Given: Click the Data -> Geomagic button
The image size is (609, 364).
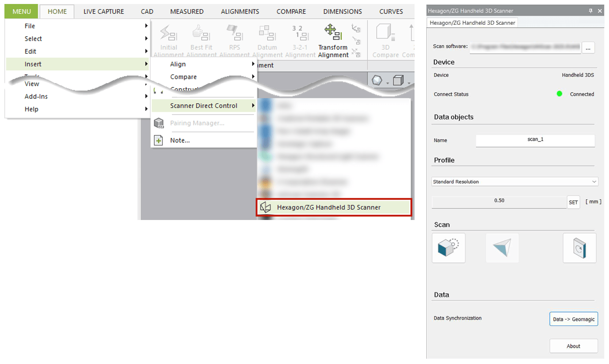Looking at the screenshot, I should click(574, 319).
